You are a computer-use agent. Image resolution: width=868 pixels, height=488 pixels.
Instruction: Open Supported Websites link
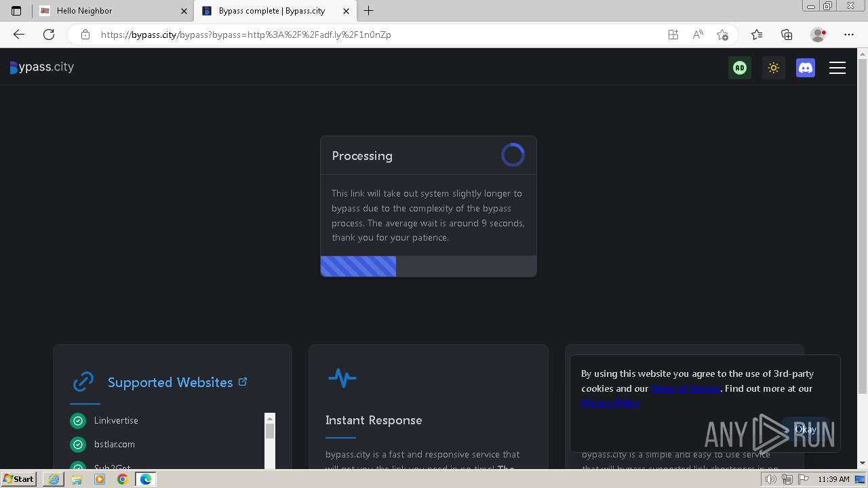(x=170, y=382)
